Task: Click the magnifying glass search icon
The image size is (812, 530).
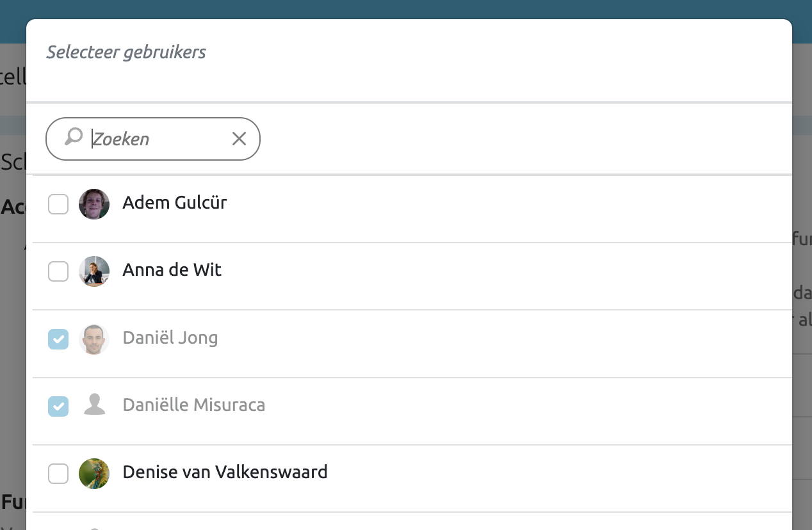Action: pyautogui.click(x=74, y=137)
